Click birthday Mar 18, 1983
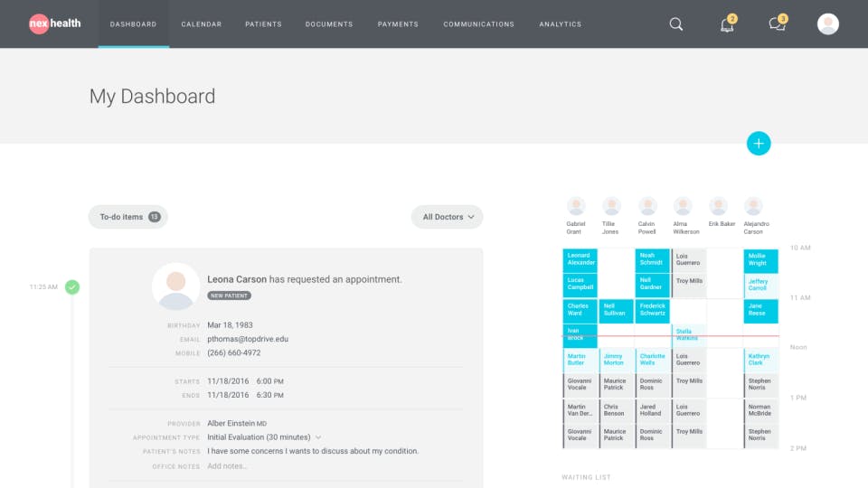 (x=230, y=324)
